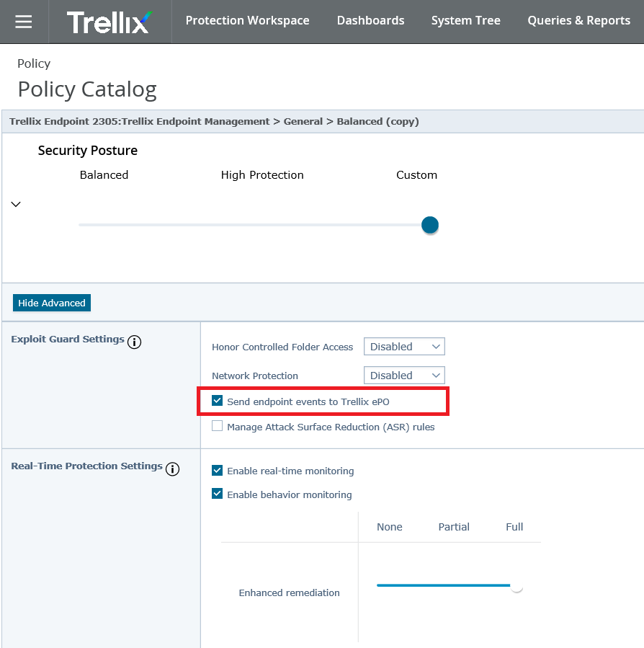The image size is (644, 648).
Task: Click the Enhanced remediation slider handle
Action: (x=516, y=585)
